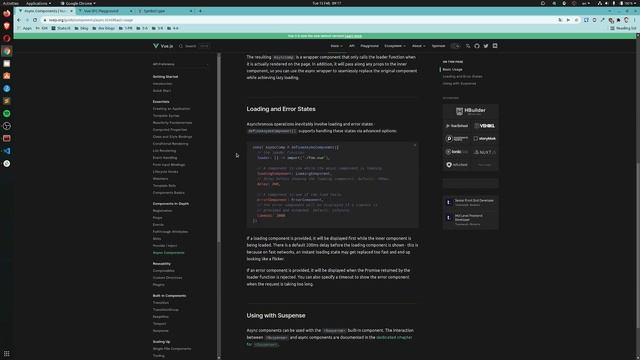Bookmark this page with star icon
The width and height of the screenshot is (640, 360).
(576, 20)
